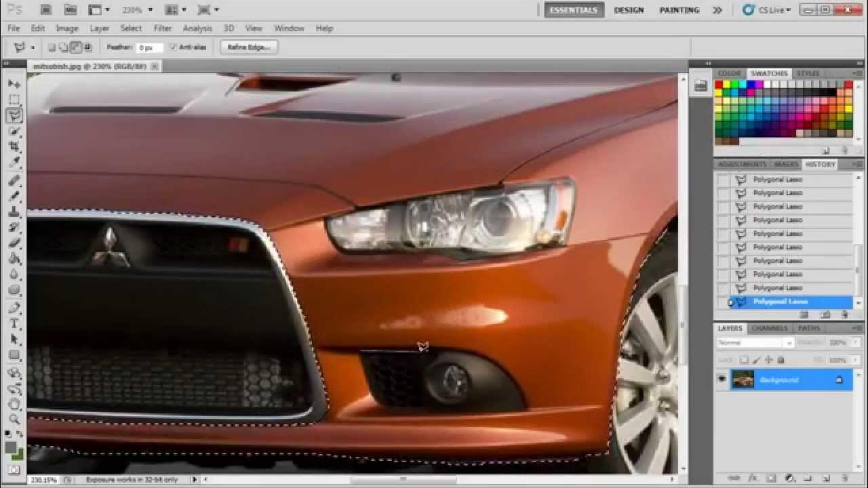This screenshot has width=868, height=488.
Task: Choose Intersect with selection mode
Action: click(88, 47)
